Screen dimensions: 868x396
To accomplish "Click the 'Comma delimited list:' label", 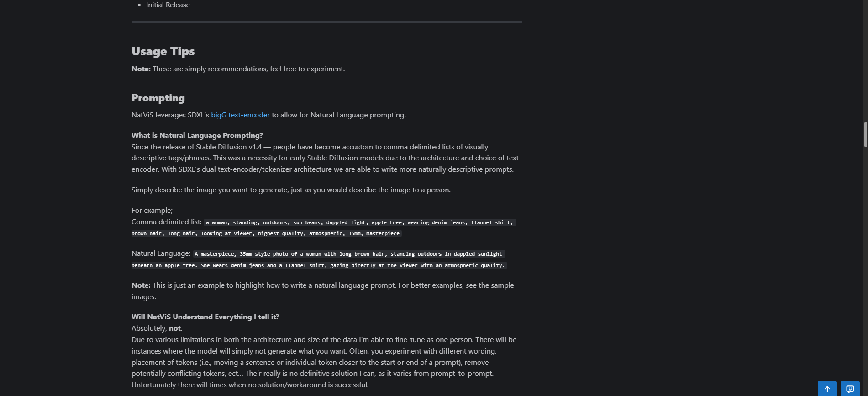I will (x=166, y=222).
